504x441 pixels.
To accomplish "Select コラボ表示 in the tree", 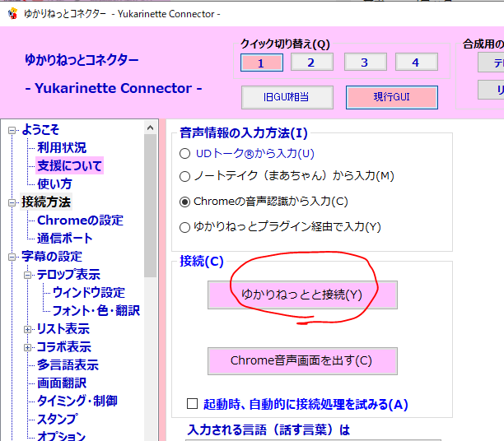I will (x=64, y=347).
